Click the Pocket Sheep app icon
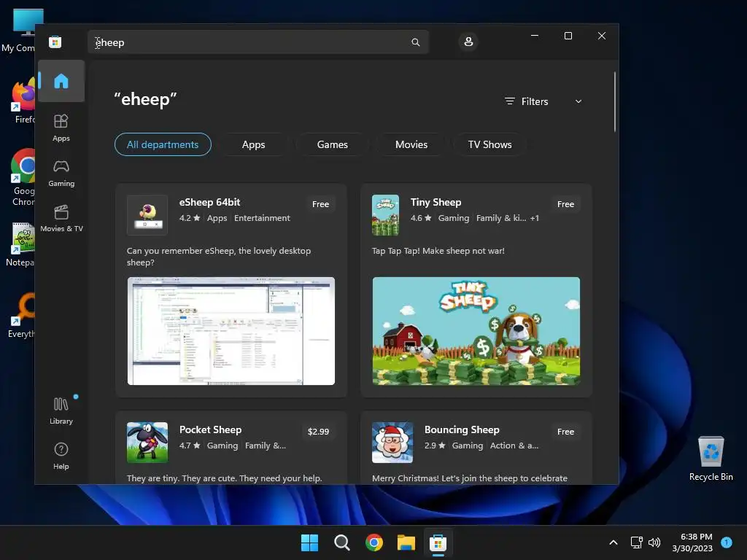Image resolution: width=747 pixels, height=560 pixels. click(147, 443)
